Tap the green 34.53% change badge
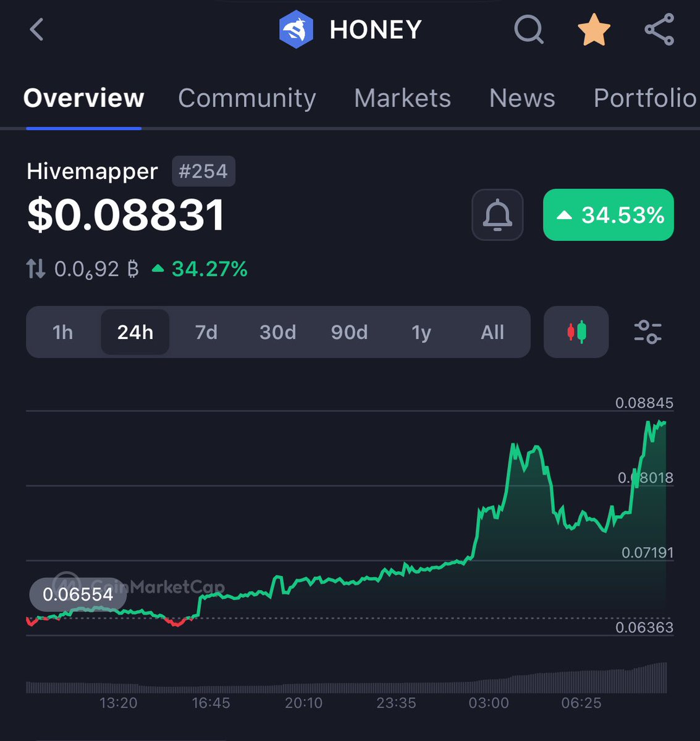 click(608, 215)
